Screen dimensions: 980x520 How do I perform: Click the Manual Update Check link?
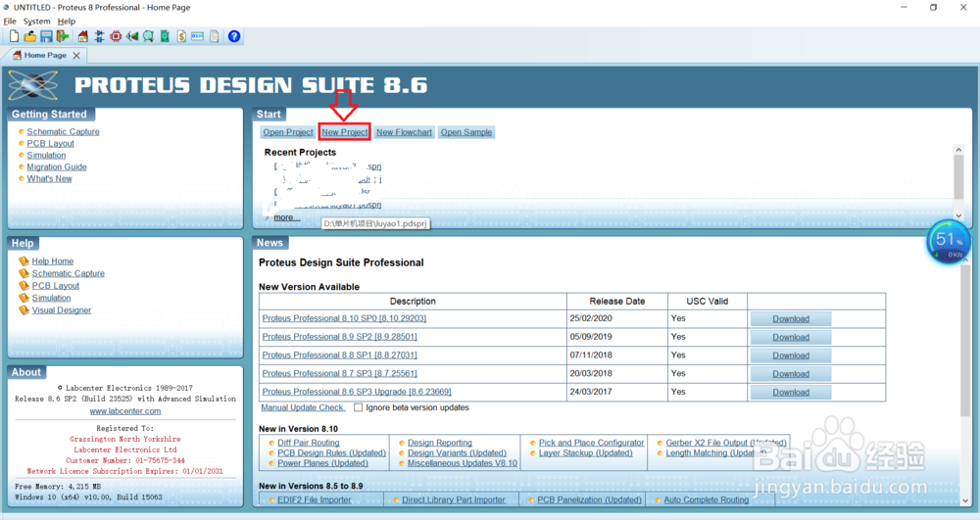tap(303, 407)
